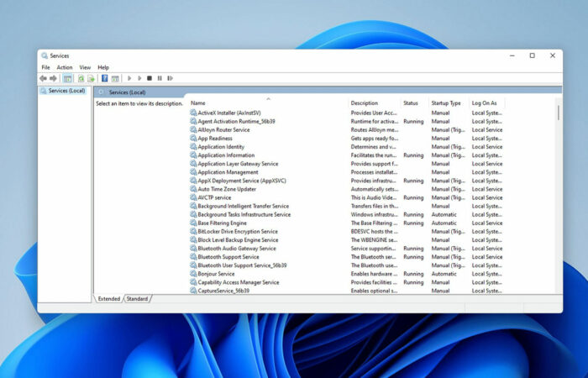
Task: Click Automatic startup type of Bonjour Service
Action: click(444, 274)
